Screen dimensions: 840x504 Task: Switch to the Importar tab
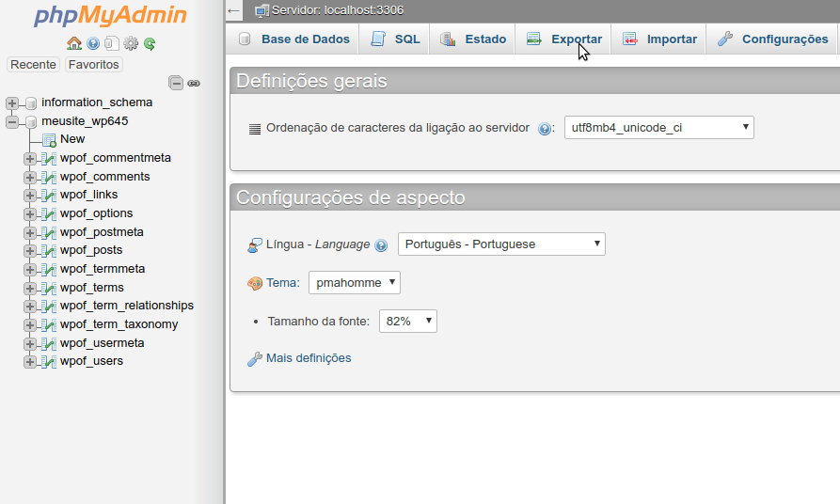tap(660, 39)
